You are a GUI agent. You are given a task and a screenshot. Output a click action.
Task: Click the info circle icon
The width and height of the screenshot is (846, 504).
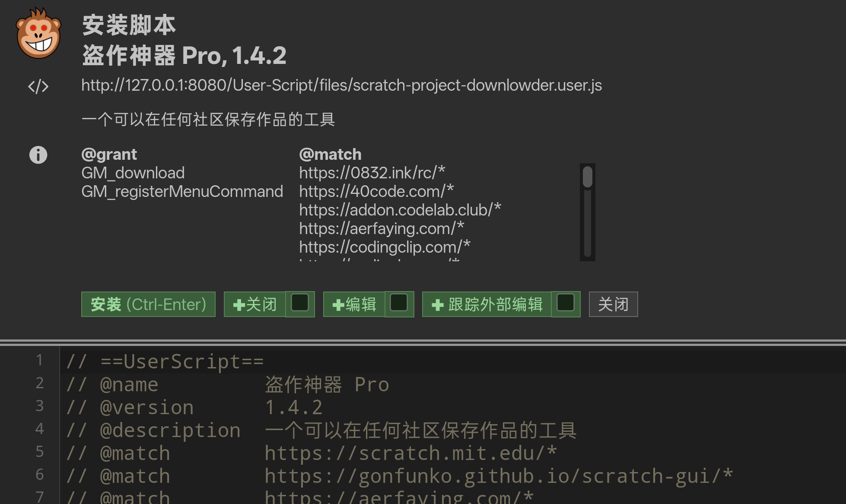38,155
